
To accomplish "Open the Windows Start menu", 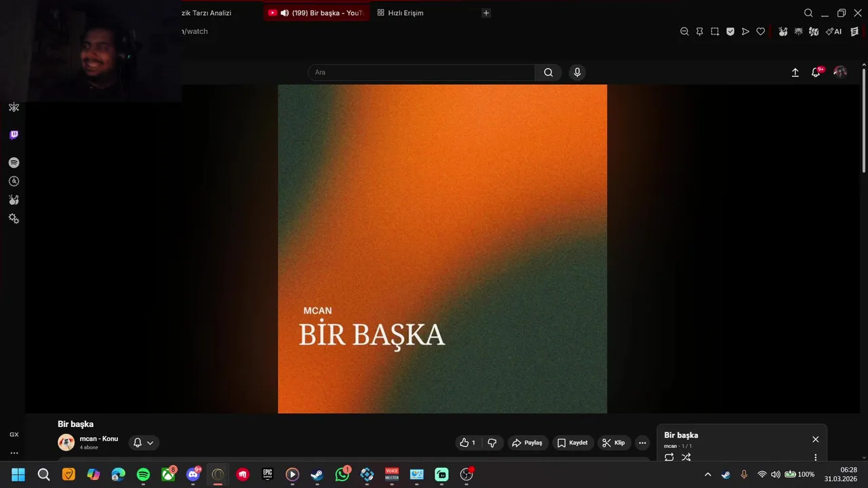I will click(18, 474).
